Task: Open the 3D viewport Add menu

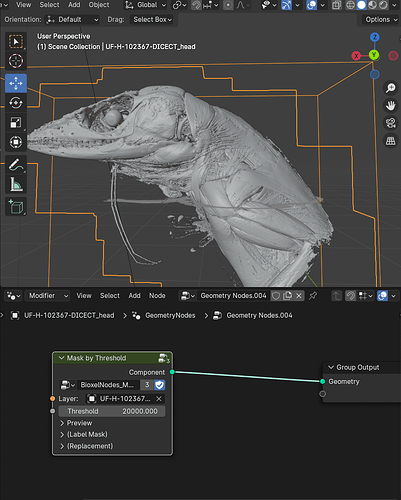Action: pyautogui.click(x=74, y=5)
